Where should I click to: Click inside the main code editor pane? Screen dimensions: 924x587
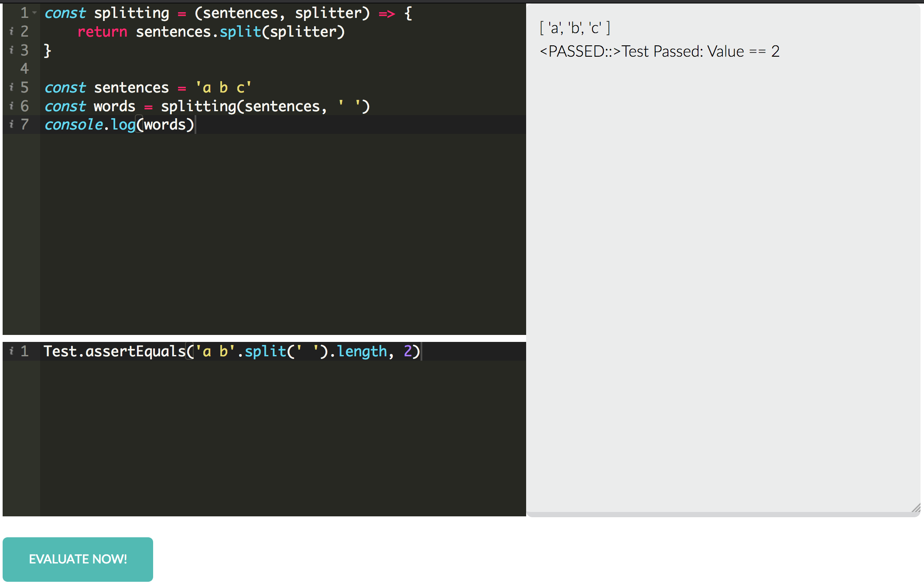point(262,218)
